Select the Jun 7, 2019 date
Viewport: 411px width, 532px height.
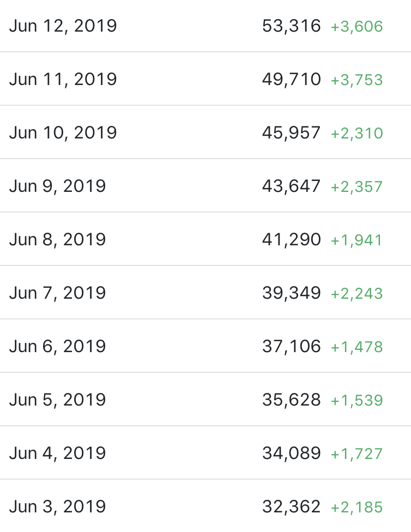point(57,293)
